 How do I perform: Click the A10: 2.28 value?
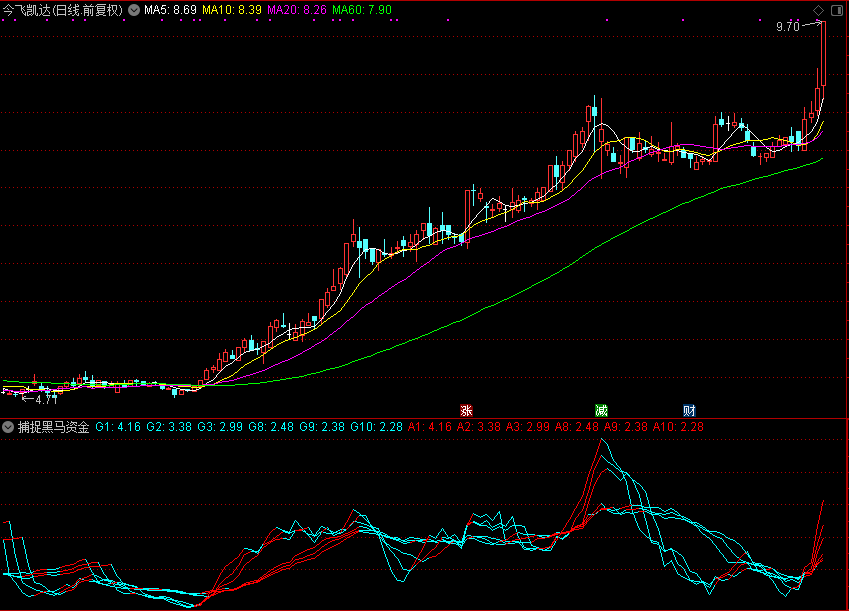(x=678, y=427)
